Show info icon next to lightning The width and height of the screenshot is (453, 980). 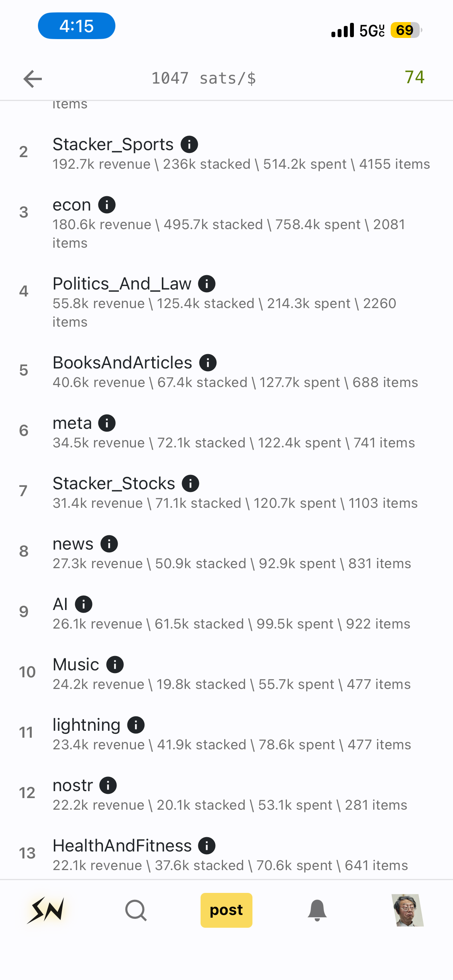point(136,725)
